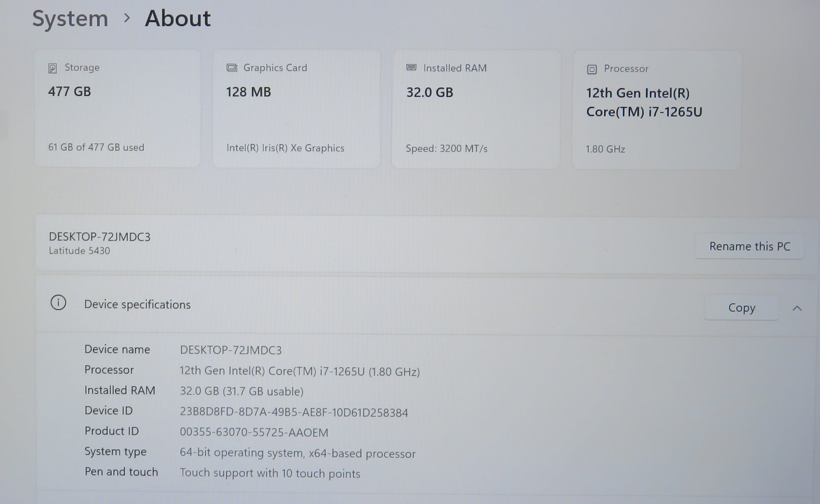This screenshot has height=504, width=820.
Task: Click the breadcrumb chevron separator
Action: (126, 18)
